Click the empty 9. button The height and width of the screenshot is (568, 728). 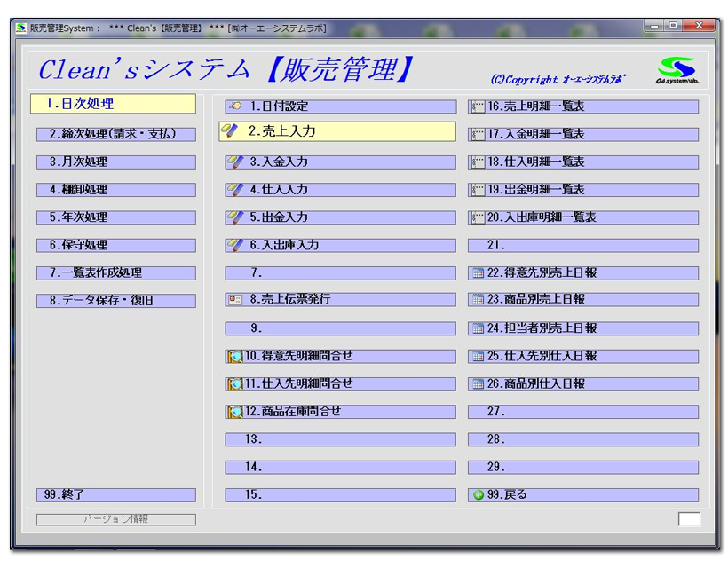pos(340,329)
